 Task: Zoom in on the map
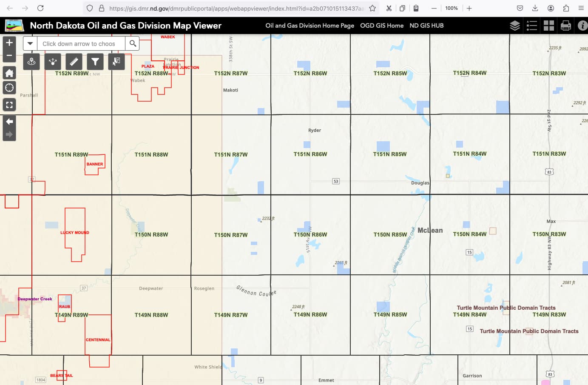click(9, 43)
